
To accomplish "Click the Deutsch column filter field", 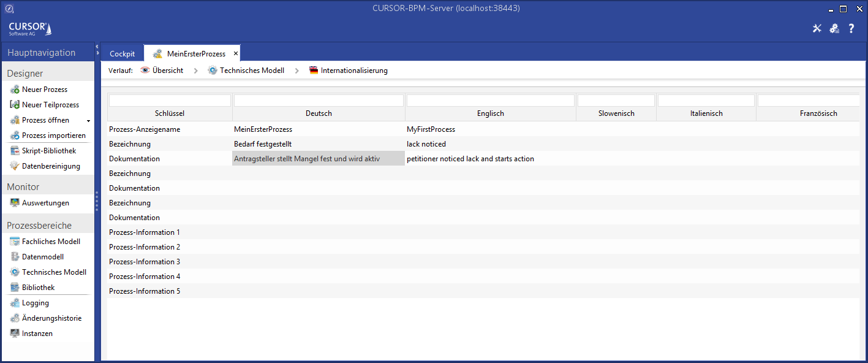I will tap(319, 101).
